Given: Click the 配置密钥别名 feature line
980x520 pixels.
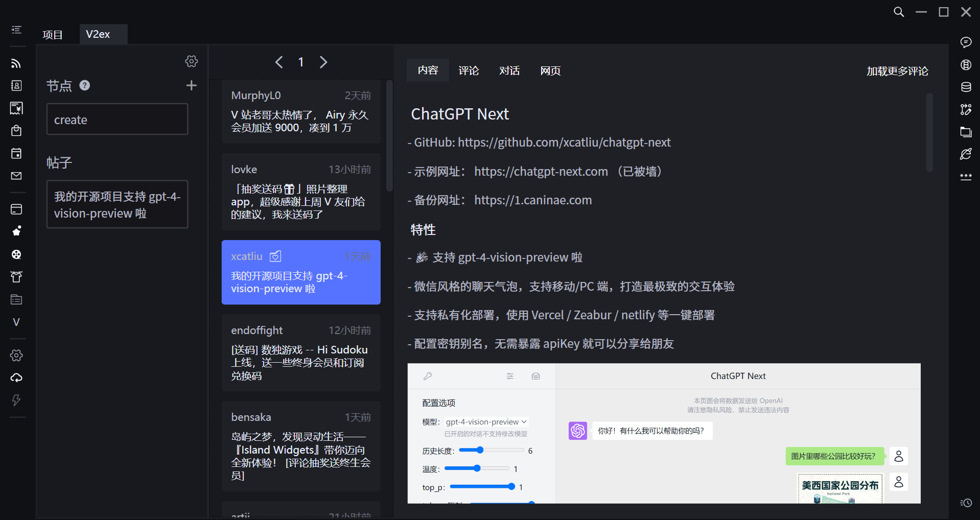Looking at the screenshot, I should click(x=541, y=344).
